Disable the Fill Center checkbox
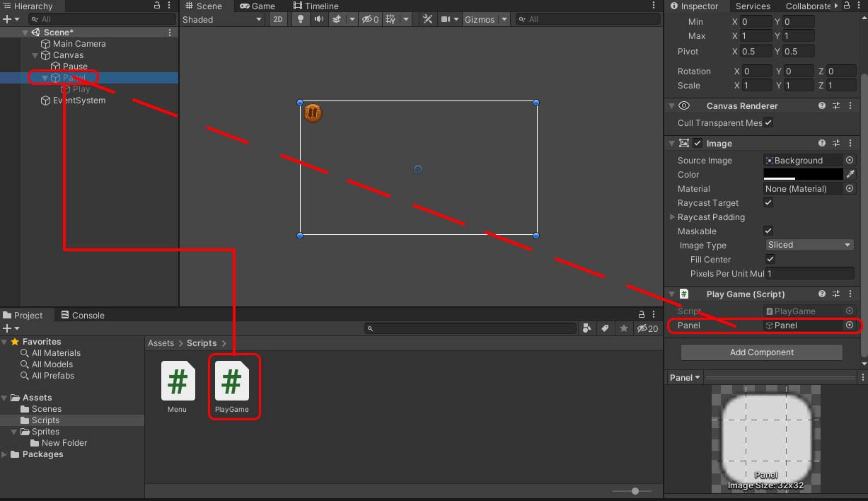The height and width of the screenshot is (501, 868). [x=771, y=259]
